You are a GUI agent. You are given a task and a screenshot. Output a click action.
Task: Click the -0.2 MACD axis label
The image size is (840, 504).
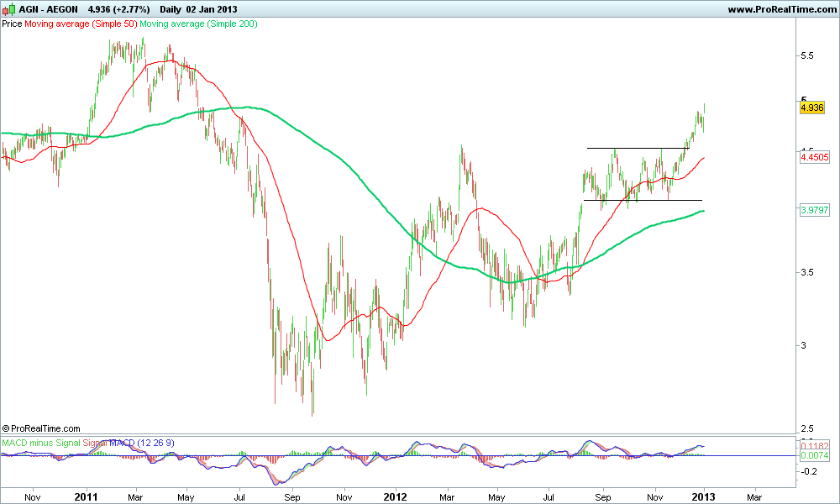click(808, 471)
